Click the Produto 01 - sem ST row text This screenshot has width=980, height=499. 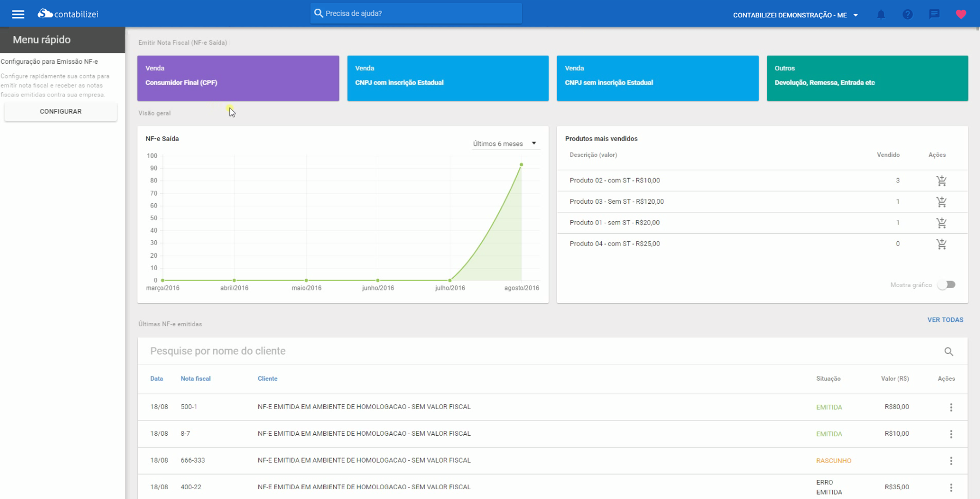click(615, 223)
